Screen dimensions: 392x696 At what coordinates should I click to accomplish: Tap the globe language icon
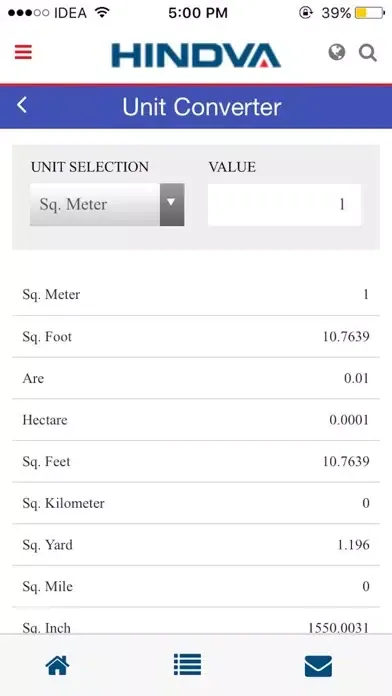pyautogui.click(x=337, y=52)
